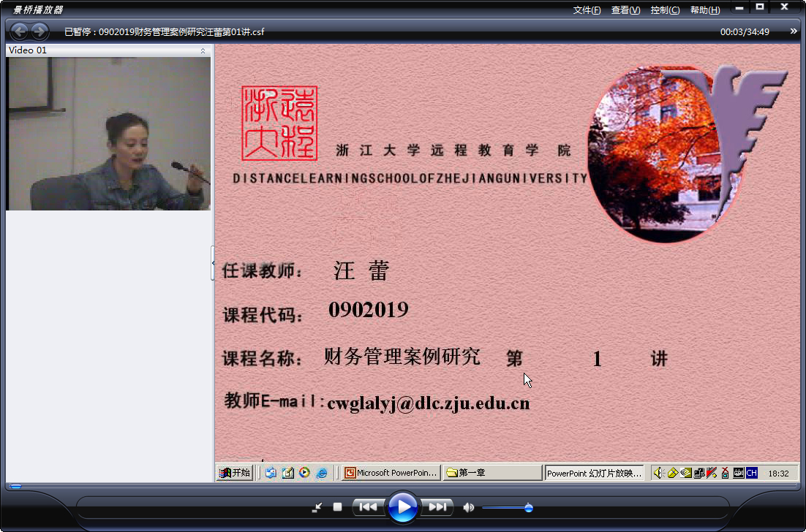Open the 控制(C) menu
Image resolution: width=806 pixels, height=532 pixels.
(x=665, y=10)
